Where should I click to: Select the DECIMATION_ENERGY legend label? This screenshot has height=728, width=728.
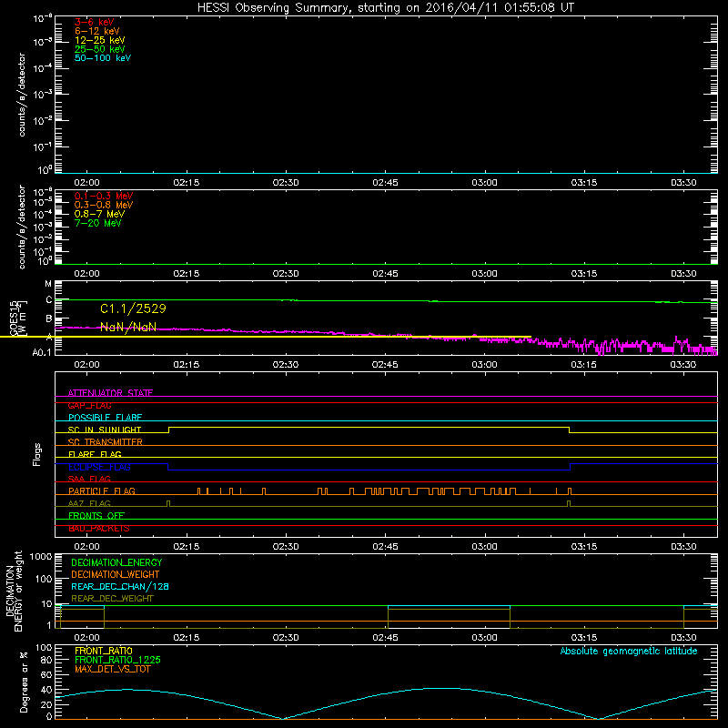point(116,562)
